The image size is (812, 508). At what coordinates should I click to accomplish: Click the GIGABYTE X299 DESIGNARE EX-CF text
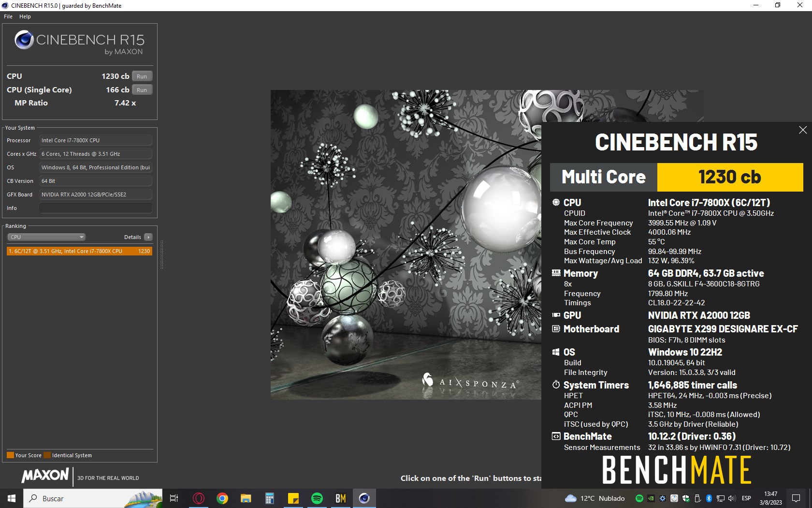point(723,329)
